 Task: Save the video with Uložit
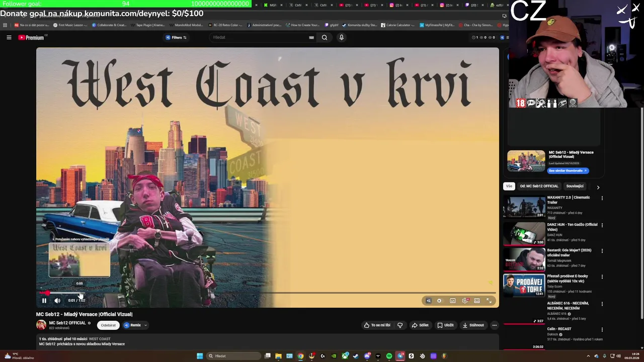tap(445, 325)
